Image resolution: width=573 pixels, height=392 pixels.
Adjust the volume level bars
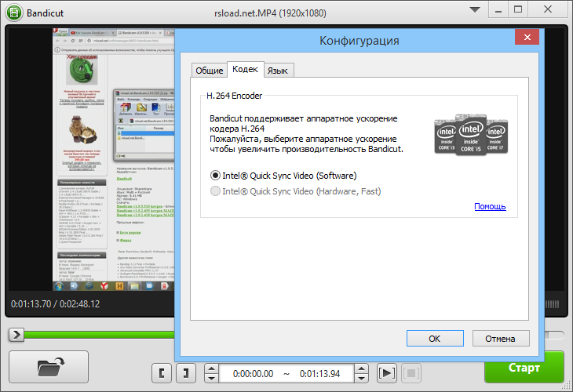coord(552,304)
